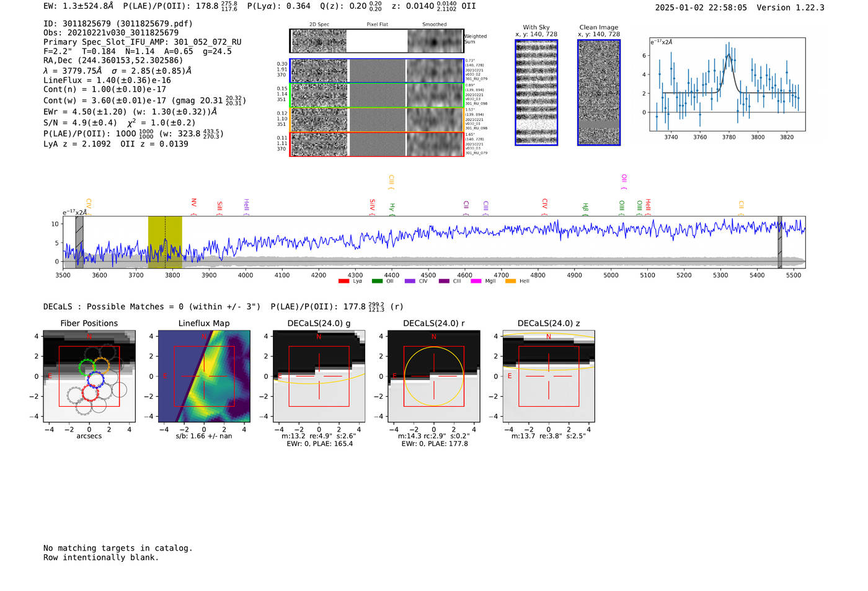Click the DECaLS g-band cutout image

319,376
